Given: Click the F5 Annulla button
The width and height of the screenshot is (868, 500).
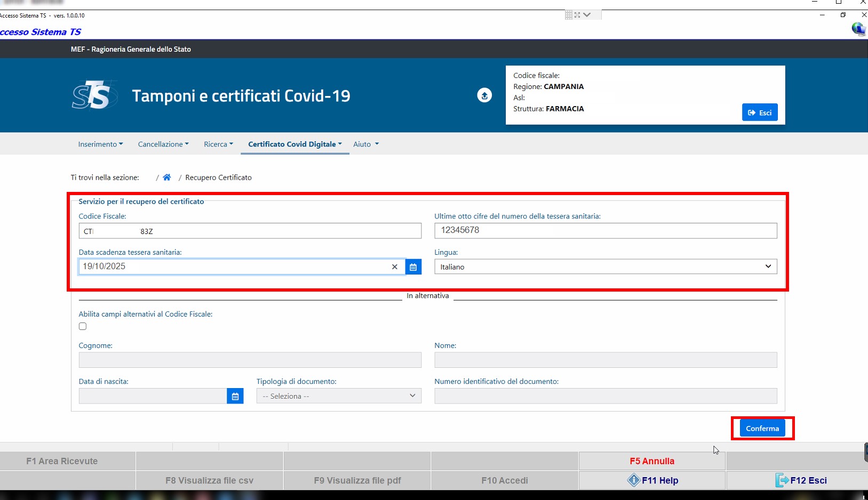Looking at the screenshot, I should tap(651, 461).
